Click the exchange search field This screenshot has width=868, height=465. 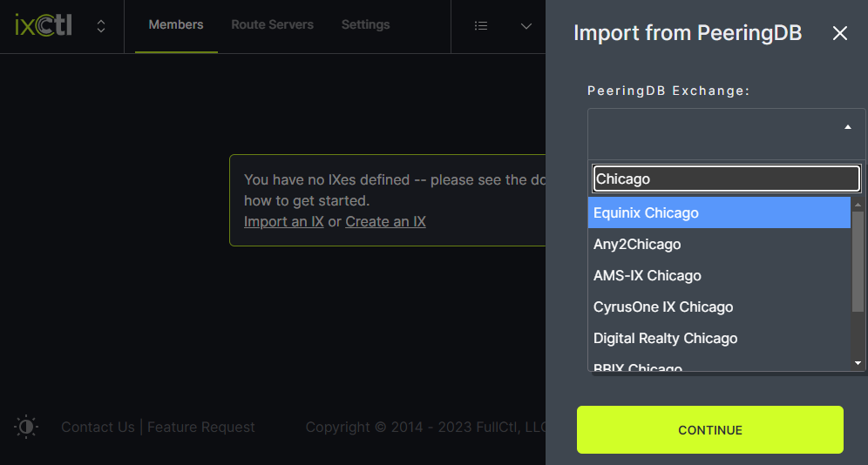[x=726, y=179]
